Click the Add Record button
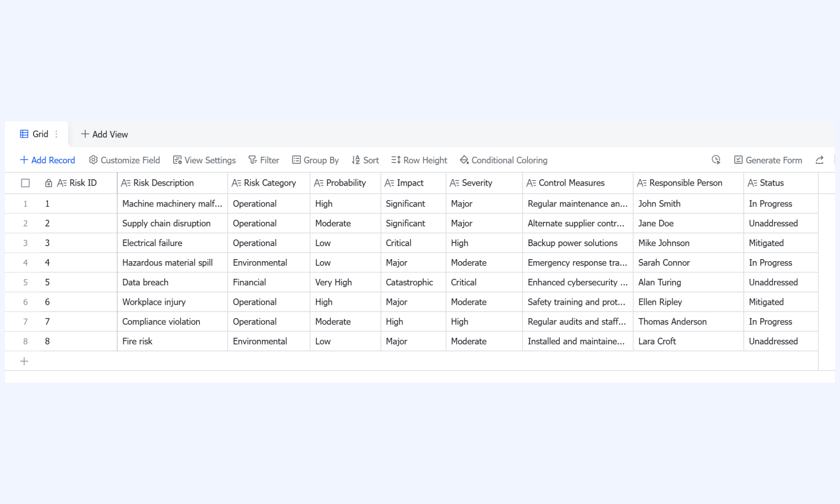The image size is (840, 504). click(47, 160)
